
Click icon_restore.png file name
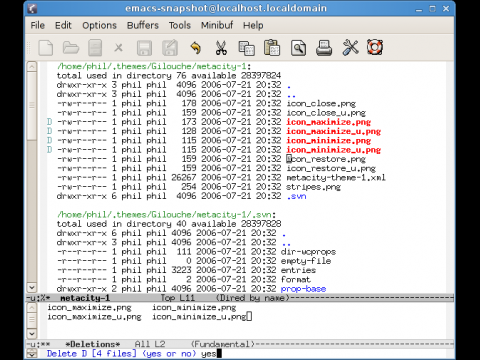pyautogui.click(x=326, y=159)
